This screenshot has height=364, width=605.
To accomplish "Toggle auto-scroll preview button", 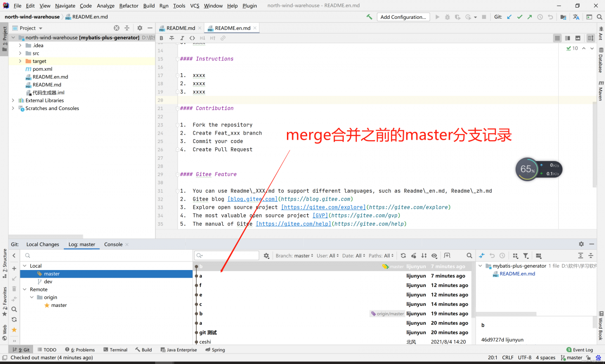I will (x=591, y=38).
